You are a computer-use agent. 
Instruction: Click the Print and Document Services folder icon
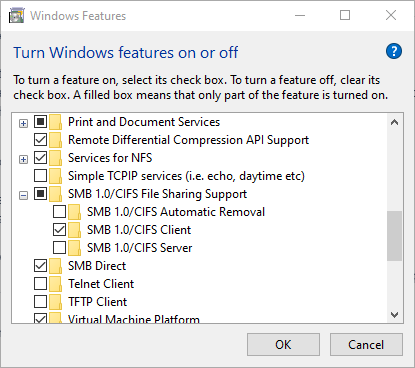(x=56, y=122)
